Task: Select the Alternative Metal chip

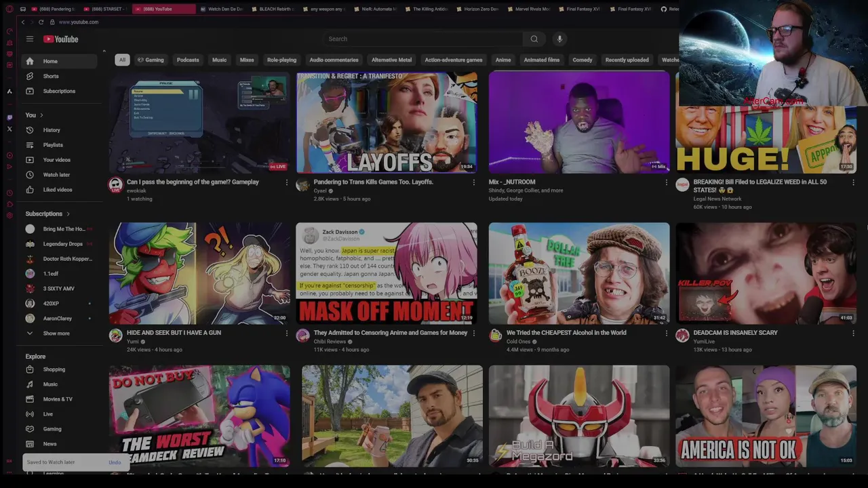Action: click(391, 60)
